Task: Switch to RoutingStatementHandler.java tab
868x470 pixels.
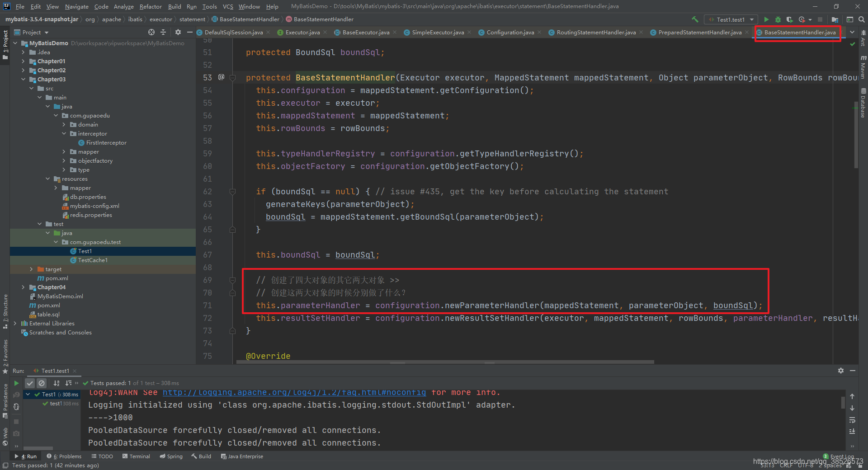Action: (x=596, y=32)
